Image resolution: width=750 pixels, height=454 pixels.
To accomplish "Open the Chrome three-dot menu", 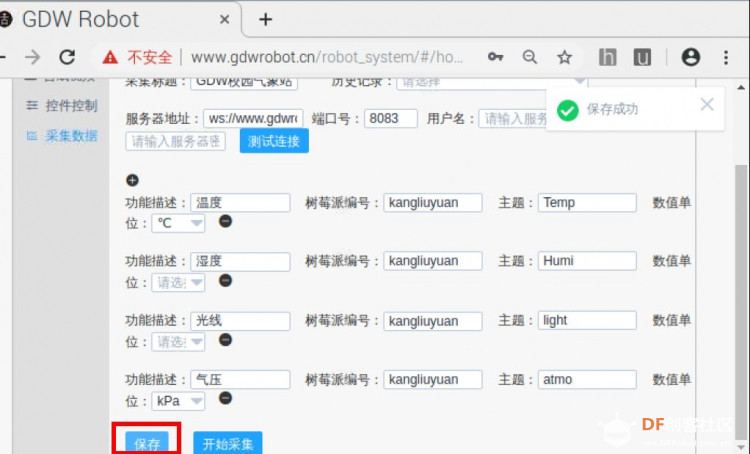I will (x=726, y=57).
